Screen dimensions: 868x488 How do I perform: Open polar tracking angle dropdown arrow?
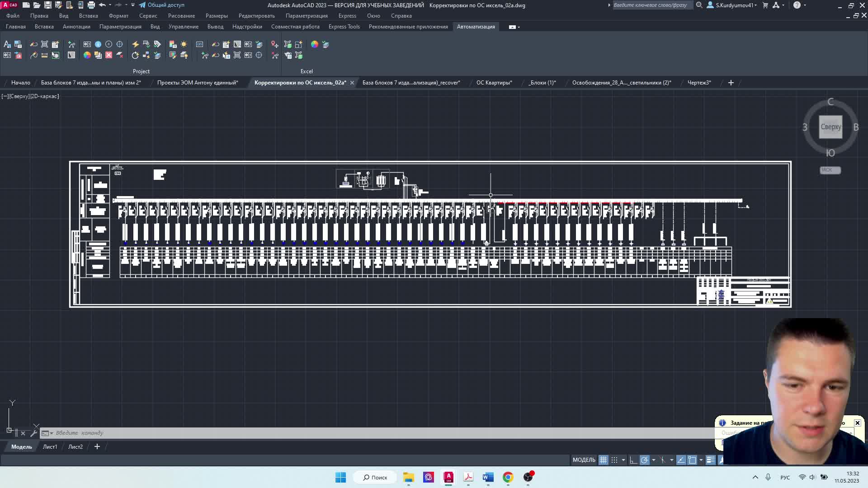(x=653, y=460)
